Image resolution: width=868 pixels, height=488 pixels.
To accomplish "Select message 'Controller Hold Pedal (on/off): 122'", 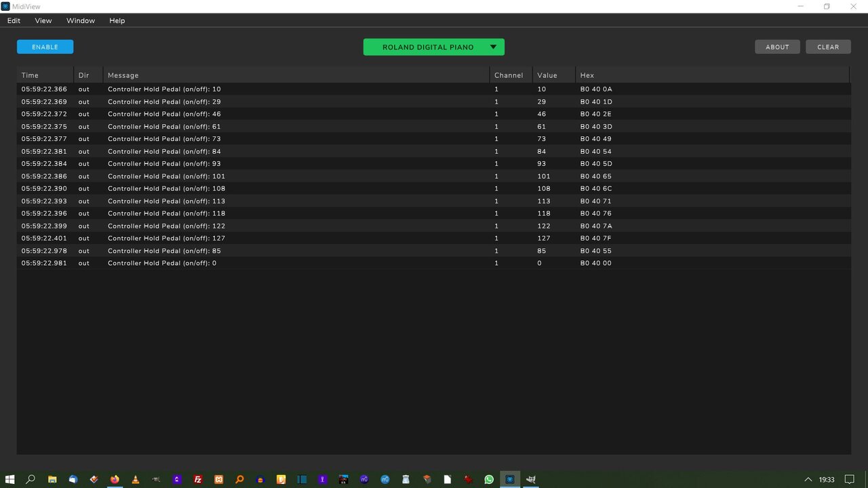I will pos(166,226).
